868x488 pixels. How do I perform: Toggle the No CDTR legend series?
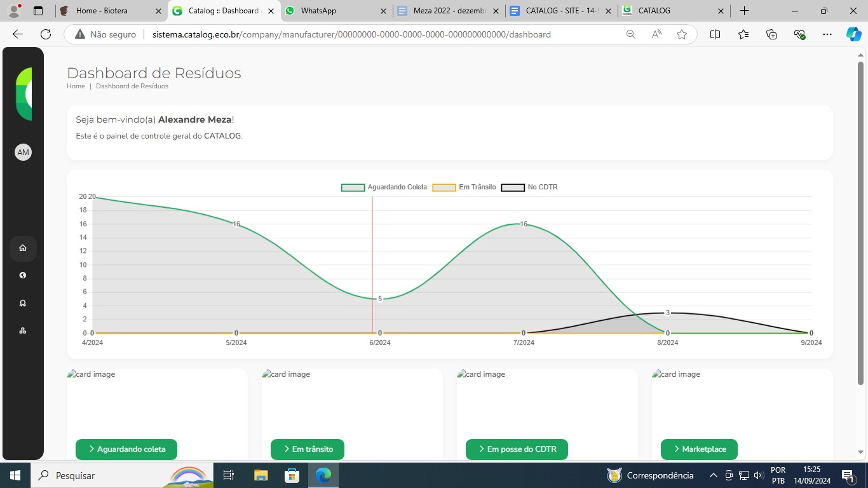[529, 187]
